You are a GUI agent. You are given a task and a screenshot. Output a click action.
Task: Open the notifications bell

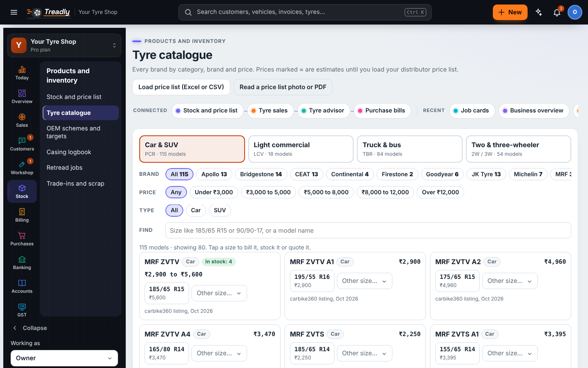557,12
